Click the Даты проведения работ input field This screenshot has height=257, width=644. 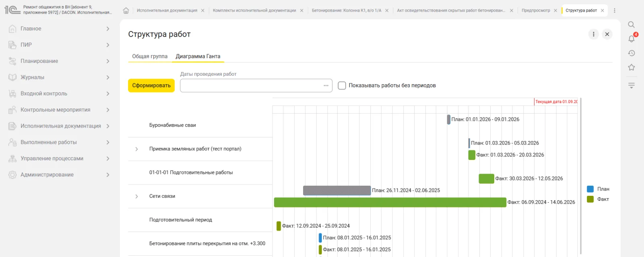[x=256, y=85]
